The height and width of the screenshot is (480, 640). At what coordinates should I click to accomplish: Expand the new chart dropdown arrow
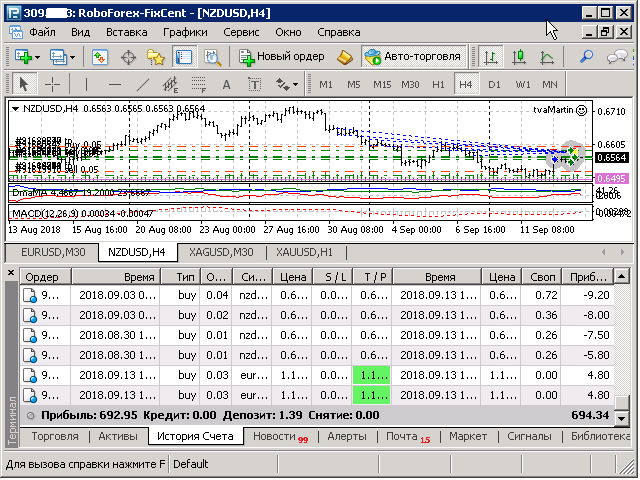point(38,57)
